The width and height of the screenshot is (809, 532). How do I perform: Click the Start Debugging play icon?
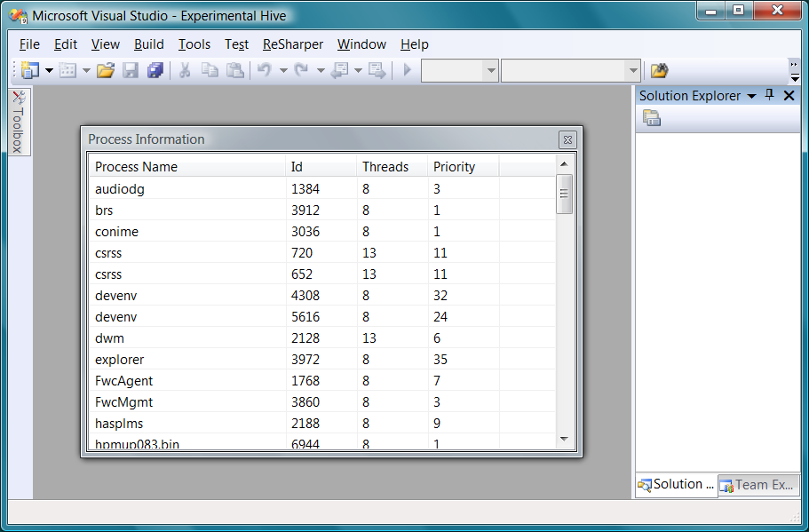click(x=407, y=69)
